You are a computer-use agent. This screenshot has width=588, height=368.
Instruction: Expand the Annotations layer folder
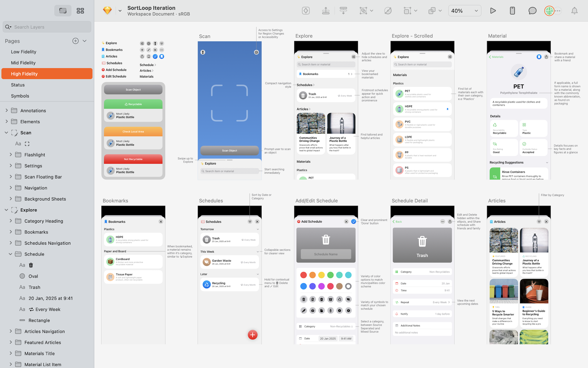point(6,110)
